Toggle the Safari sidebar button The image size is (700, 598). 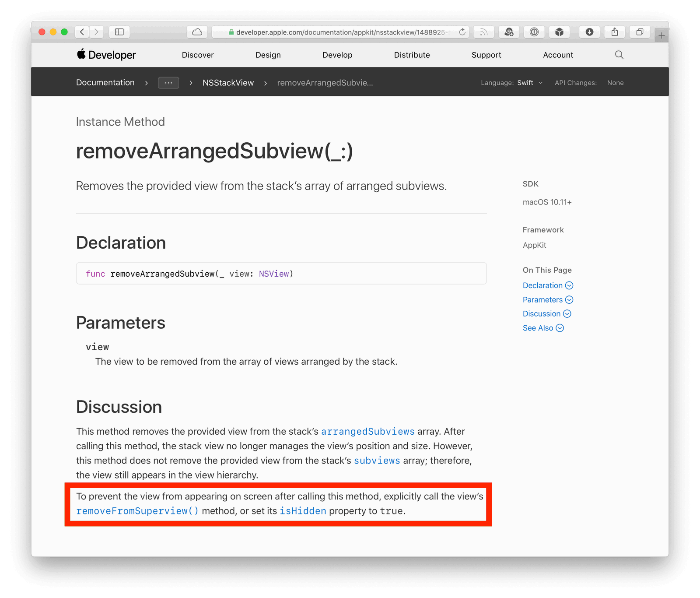tap(119, 32)
